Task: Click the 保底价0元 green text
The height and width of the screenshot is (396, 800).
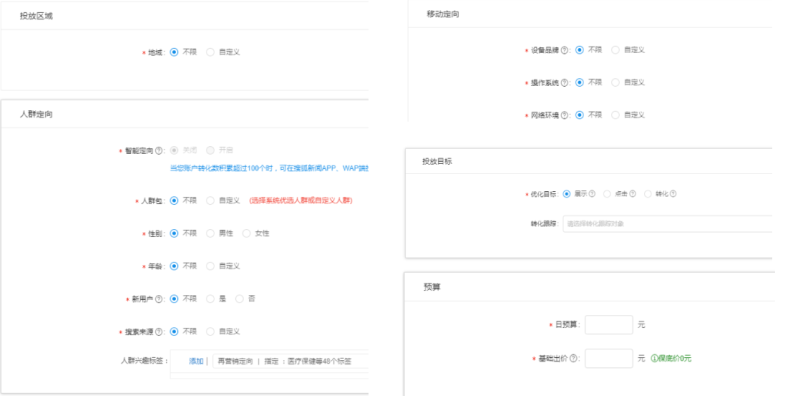Action: 674,359
